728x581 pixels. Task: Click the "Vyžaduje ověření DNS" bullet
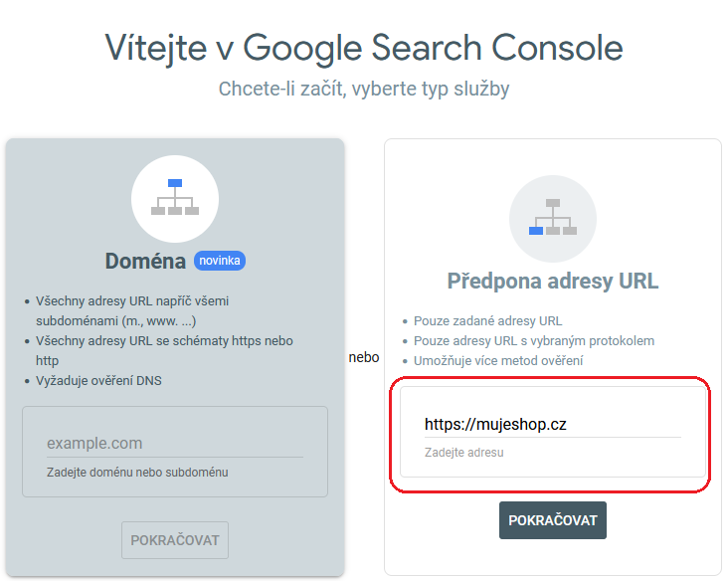click(x=98, y=382)
